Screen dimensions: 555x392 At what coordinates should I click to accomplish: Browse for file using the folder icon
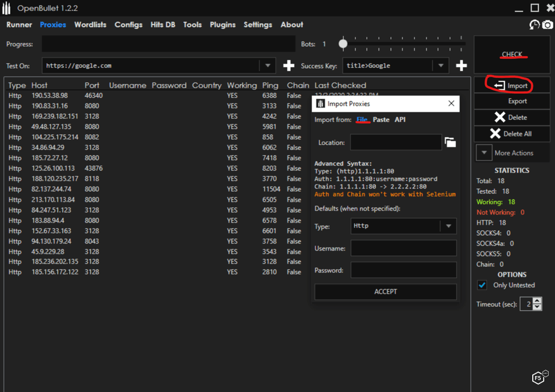point(450,142)
